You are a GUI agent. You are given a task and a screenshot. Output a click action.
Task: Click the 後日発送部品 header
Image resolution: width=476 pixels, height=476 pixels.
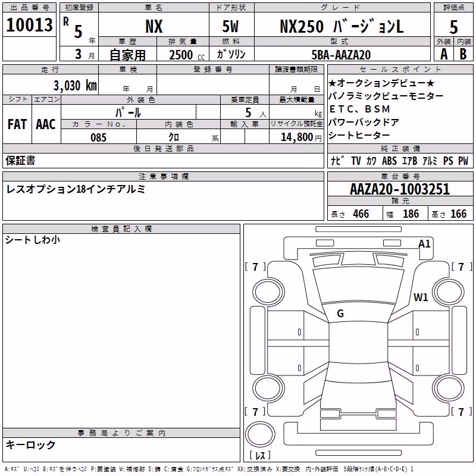click(164, 148)
